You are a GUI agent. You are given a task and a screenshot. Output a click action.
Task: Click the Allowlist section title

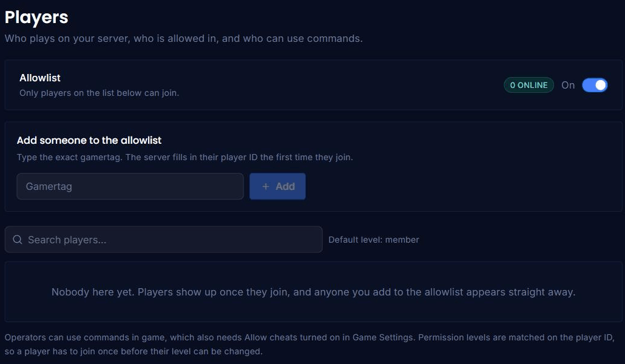click(x=40, y=78)
